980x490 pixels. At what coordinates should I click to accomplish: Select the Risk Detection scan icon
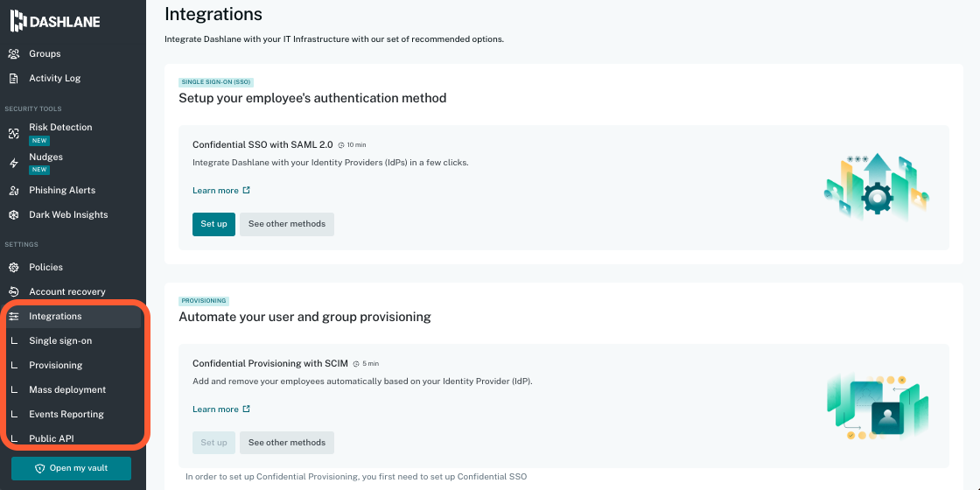click(14, 133)
